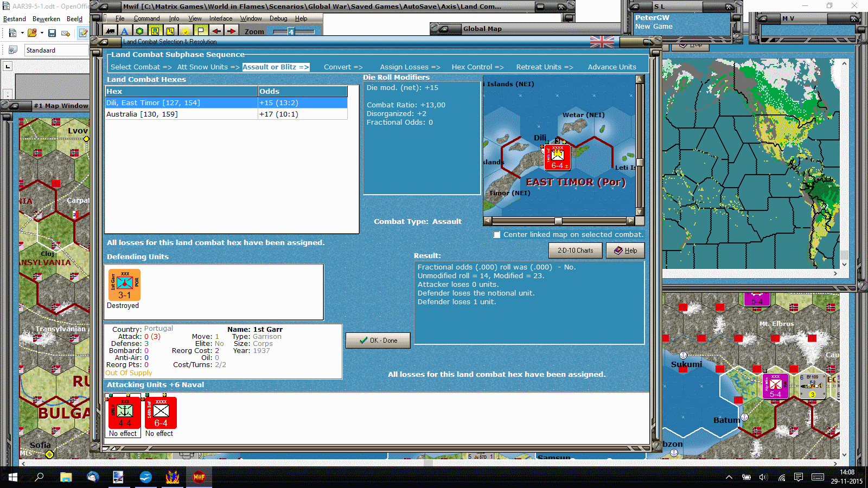Click the open folder icon in OpenOffice
Screen dimensions: 868x488
[32, 33]
